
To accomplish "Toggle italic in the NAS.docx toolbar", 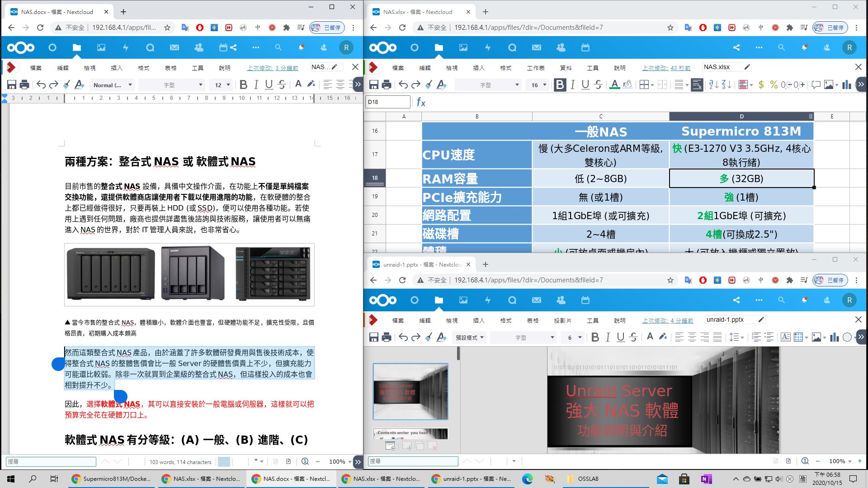I will pos(256,84).
